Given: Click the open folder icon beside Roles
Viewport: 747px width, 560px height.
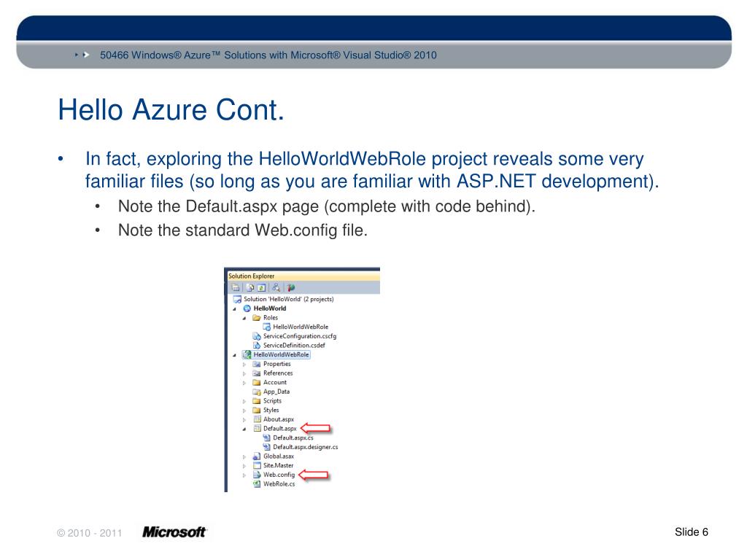Looking at the screenshot, I should [x=257, y=318].
